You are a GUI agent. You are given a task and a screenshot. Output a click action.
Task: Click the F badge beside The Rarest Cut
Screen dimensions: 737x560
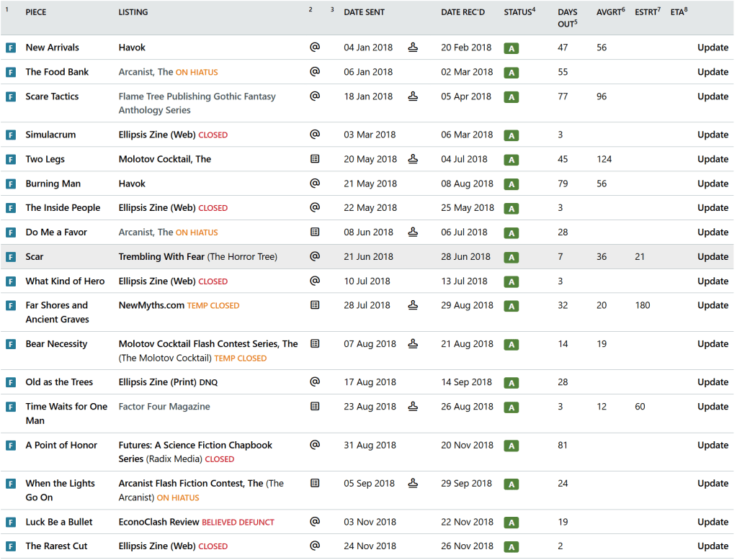coord(11,547)
